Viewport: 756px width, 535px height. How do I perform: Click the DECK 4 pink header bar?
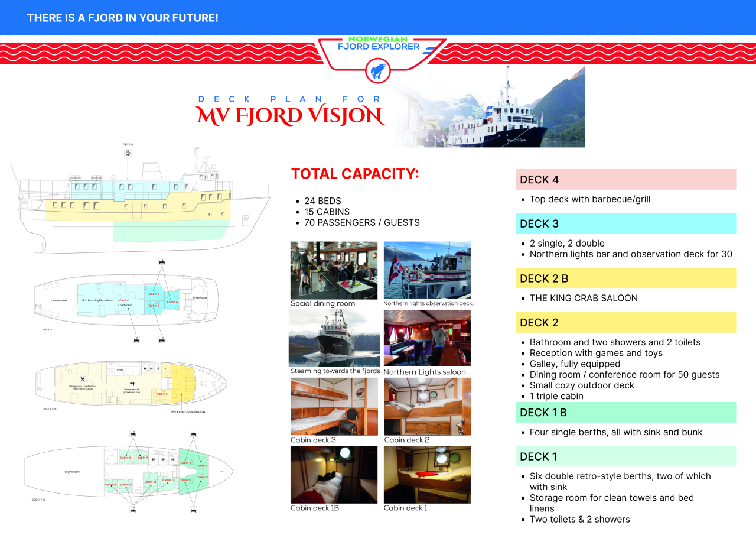[x=626, y=180]
